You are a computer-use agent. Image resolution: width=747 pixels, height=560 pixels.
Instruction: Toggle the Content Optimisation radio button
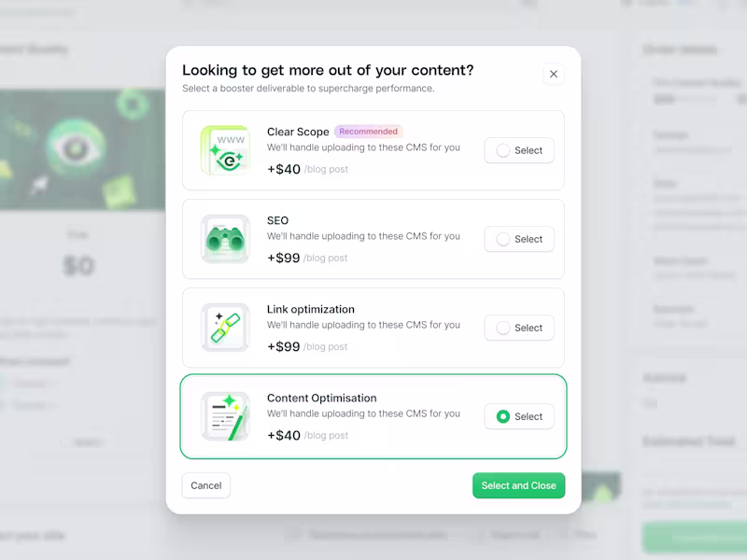pos(503,416)
